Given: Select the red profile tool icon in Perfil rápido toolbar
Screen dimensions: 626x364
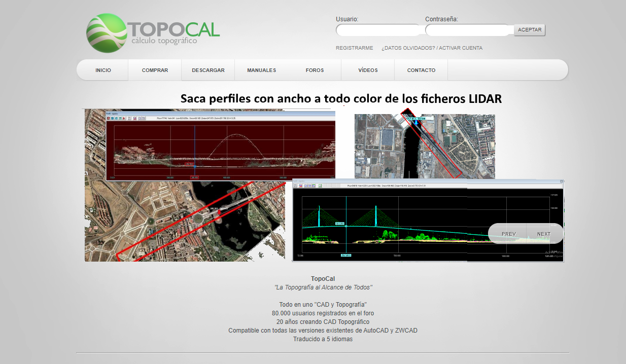Looking at the screenshot, I should tap(109, 118).
